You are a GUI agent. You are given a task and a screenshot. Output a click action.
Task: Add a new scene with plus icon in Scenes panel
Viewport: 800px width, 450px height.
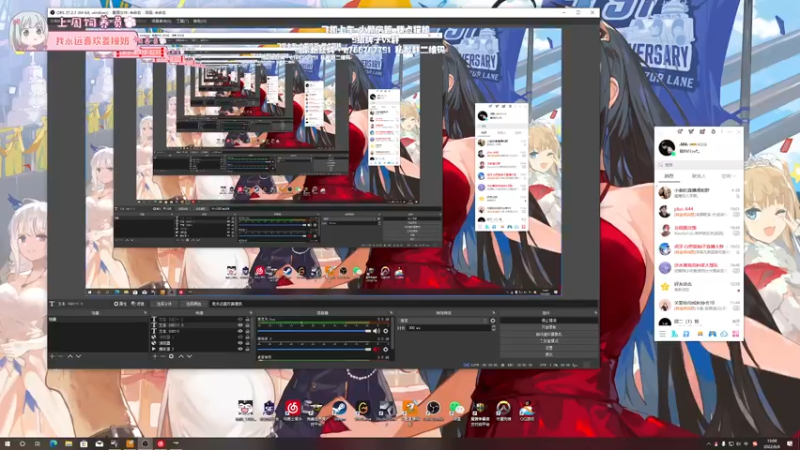(x=52, y=356)
